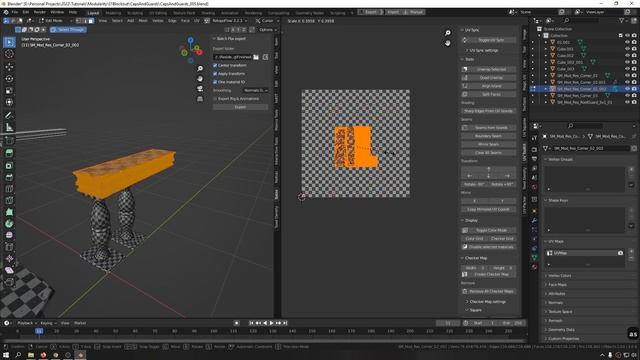
Task: Click the Quad Unwrap button
Action: click(x=489, y=78)
